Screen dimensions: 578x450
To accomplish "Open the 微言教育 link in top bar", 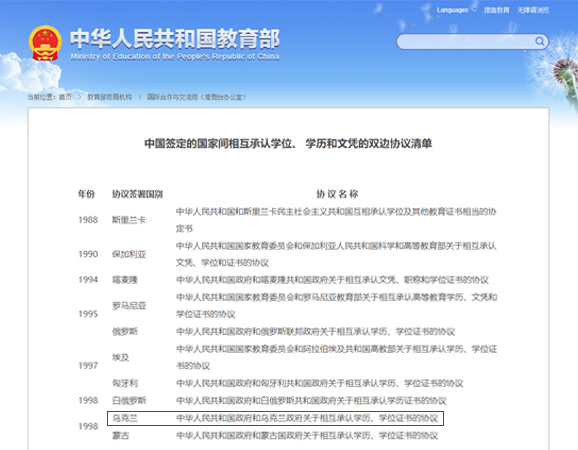I will coord(497,10).
